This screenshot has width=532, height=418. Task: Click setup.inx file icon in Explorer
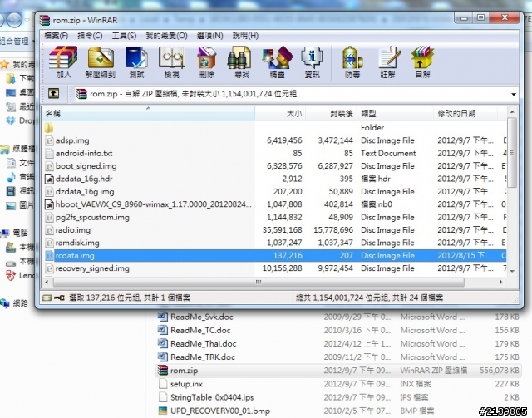click(x=163, y=384)
